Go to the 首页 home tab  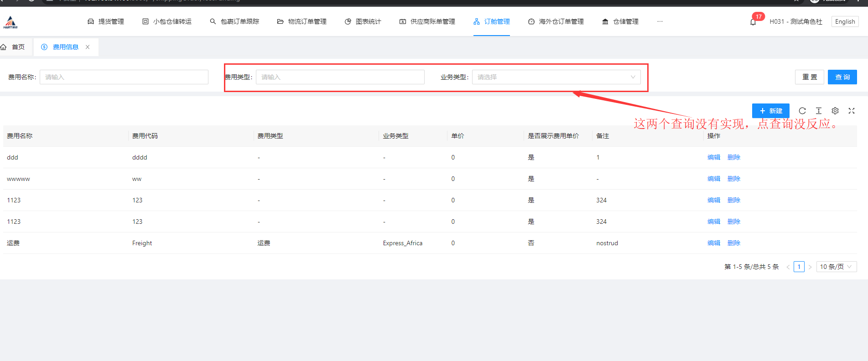click(x=14, y=47)
